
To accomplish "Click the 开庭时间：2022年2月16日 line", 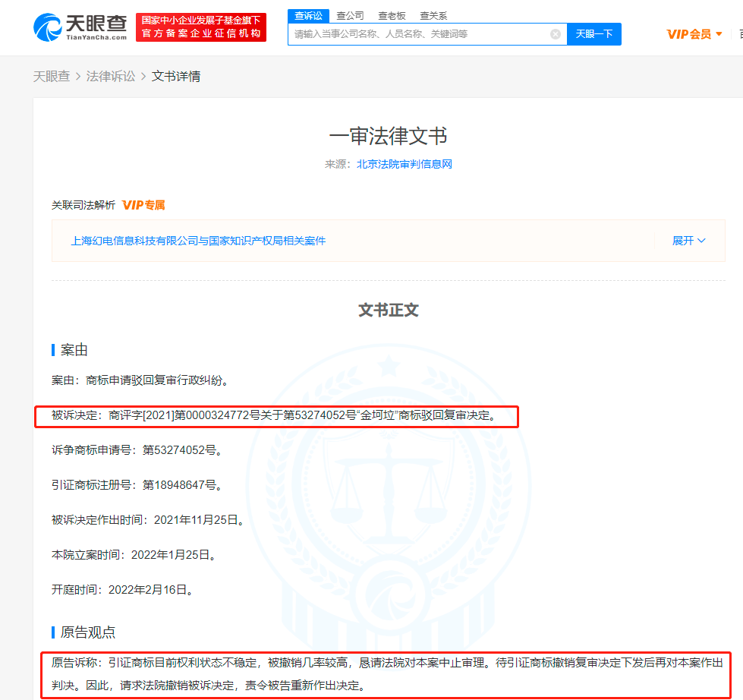I will point(123,590).
